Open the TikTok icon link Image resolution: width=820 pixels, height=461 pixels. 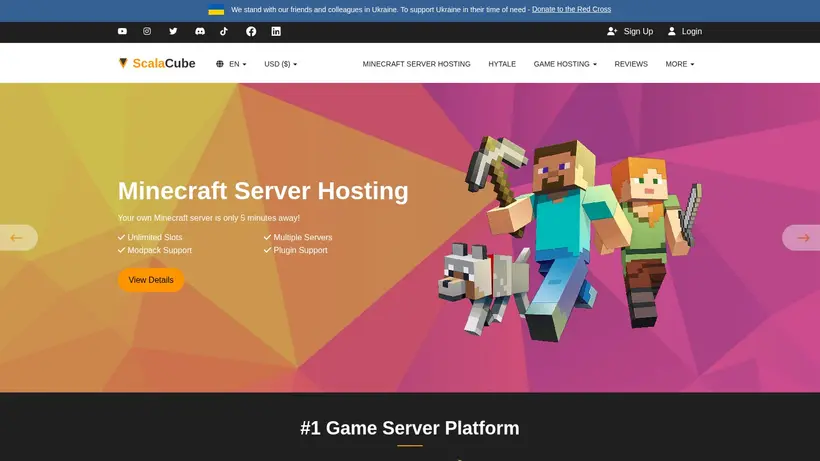click(x=224, y=31)
